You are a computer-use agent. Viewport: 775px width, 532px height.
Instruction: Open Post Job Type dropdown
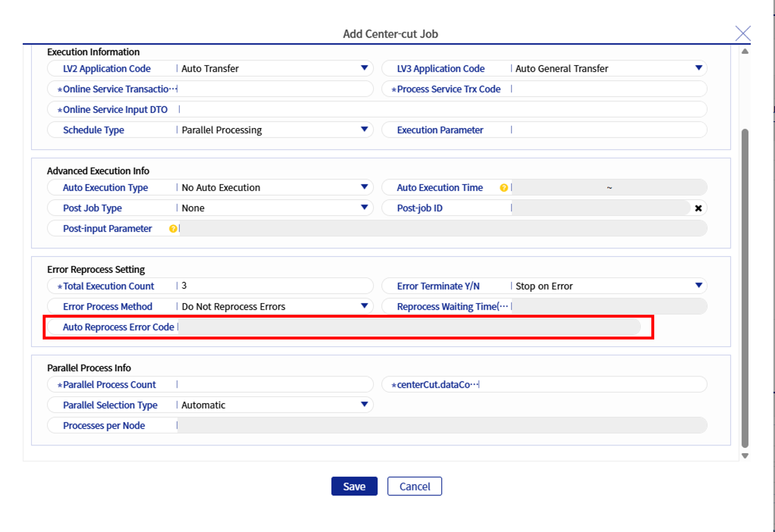pos(364,208)
